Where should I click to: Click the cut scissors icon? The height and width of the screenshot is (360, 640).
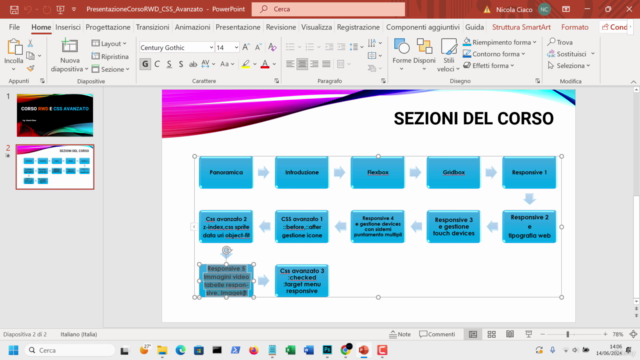pos(30,43)
